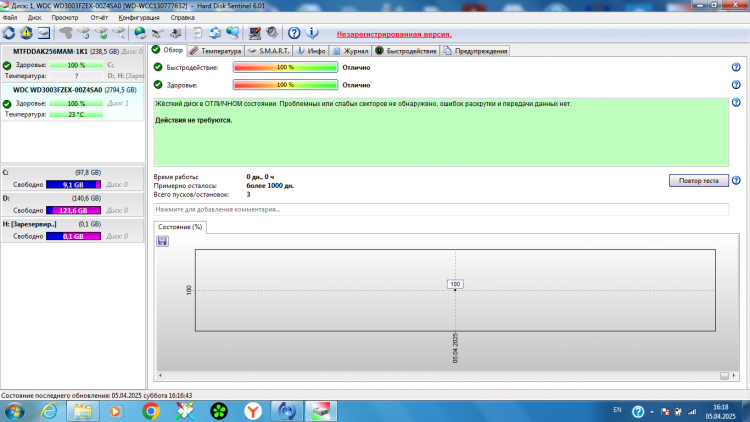Open the Предупреждения tab
Viewport: 750px width, 422px height.
click(475, 51)
